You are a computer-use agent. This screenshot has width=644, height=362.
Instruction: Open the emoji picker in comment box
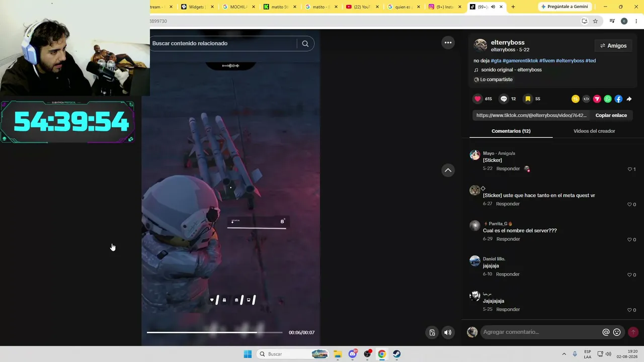click(617, 332)
